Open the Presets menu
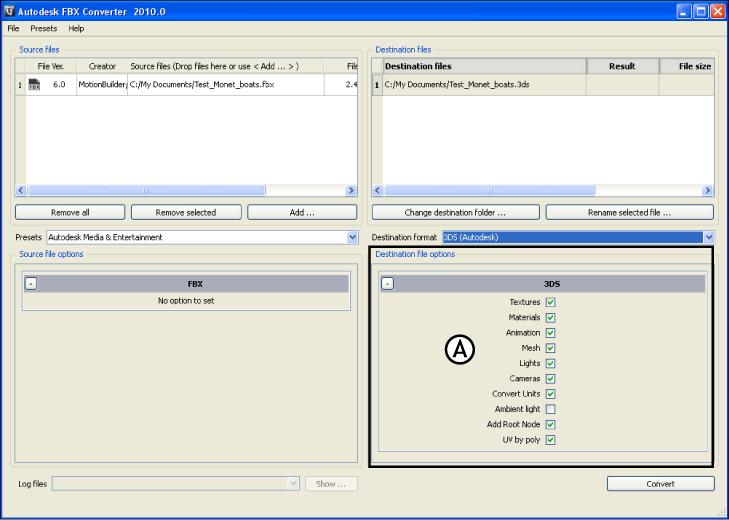This screenshot has height=520, width=729. tap(44, 28)
